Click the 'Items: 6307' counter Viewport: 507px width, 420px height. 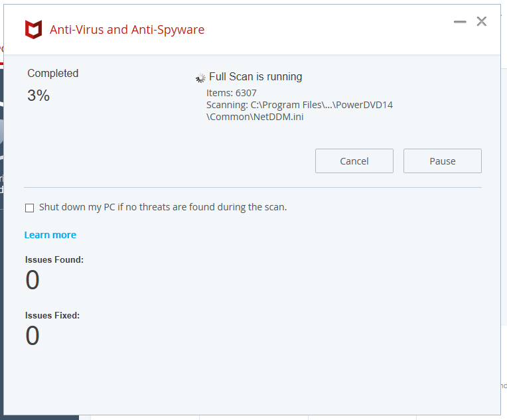[x=232, y=93]
